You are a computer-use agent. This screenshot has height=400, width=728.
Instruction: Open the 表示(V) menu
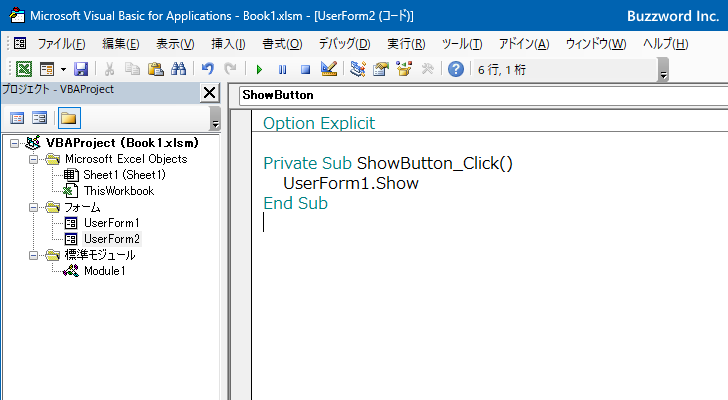pyautogui.click(x=175, y=44)
